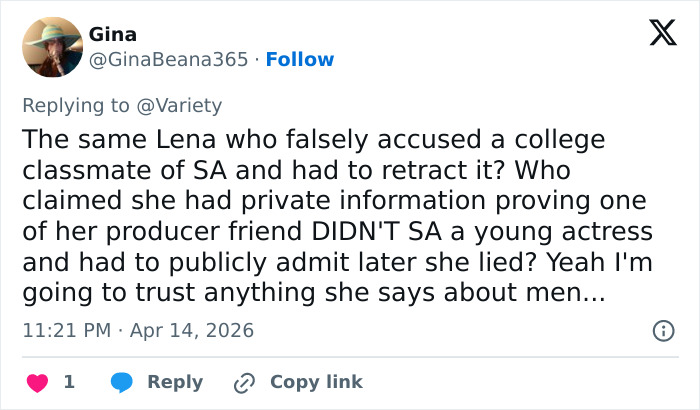This screenshot has height=410, width=700.
Task: Click the 11:21 PM time
Action: click(x=64, y=330)
